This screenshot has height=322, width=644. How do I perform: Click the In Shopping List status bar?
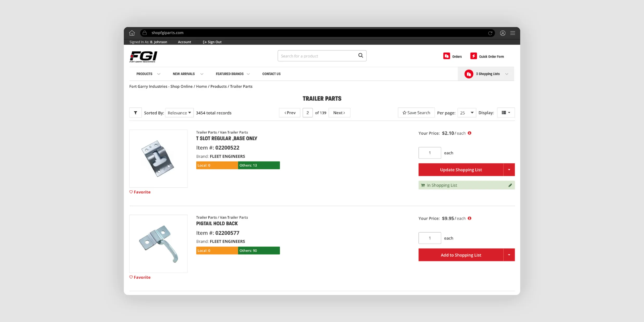coord(467,185)
